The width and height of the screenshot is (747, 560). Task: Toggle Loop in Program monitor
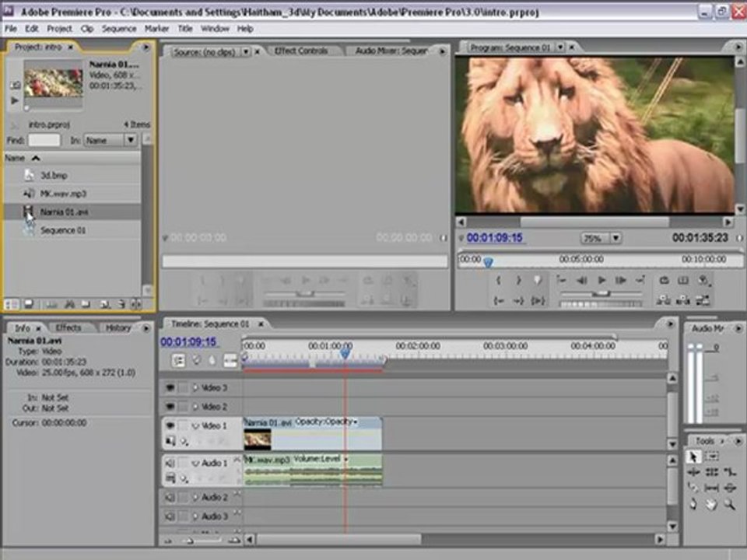click(664, 281)
